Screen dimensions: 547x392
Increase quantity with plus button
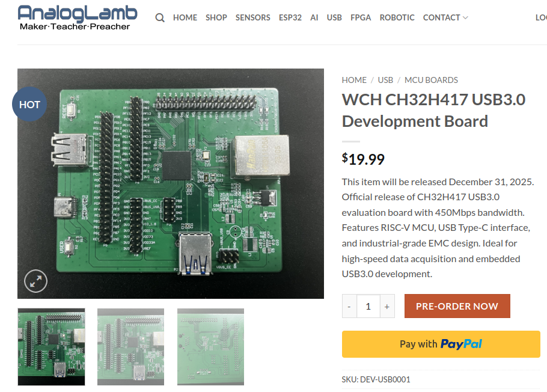pyautogui.click(x=387, y=306)
